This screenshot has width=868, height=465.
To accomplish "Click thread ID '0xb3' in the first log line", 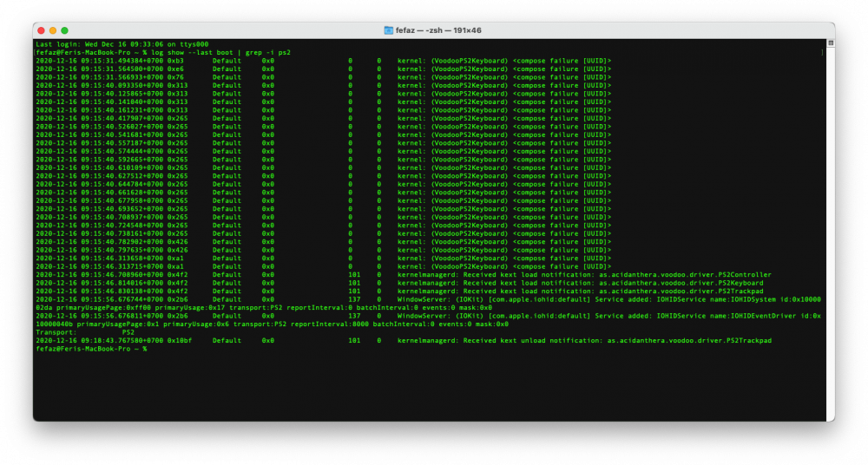I will 175,61.
